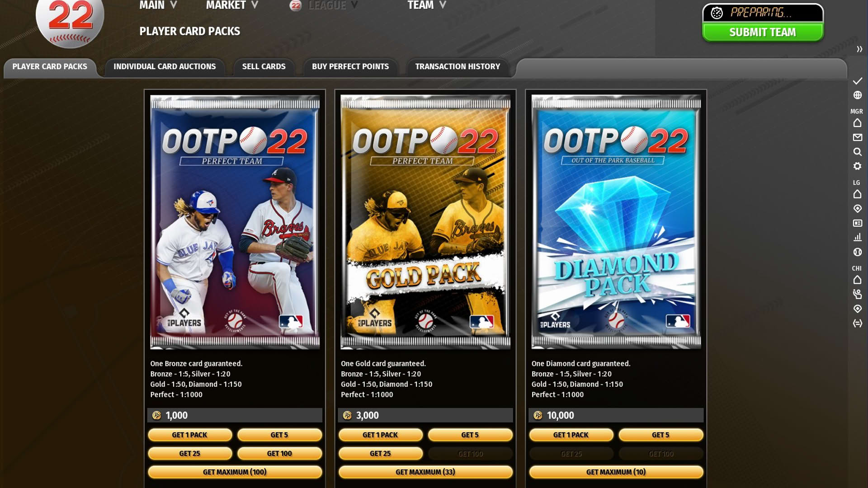The image size is (868, 488).
Task: Expand the sidebar with double-chevron icon
Action: coord(859,49)
